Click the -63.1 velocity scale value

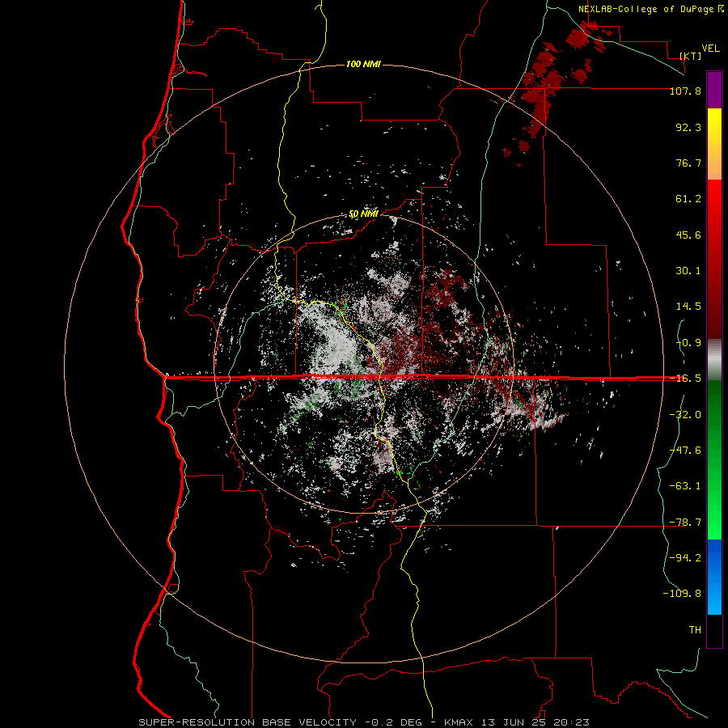click(685, 486)
